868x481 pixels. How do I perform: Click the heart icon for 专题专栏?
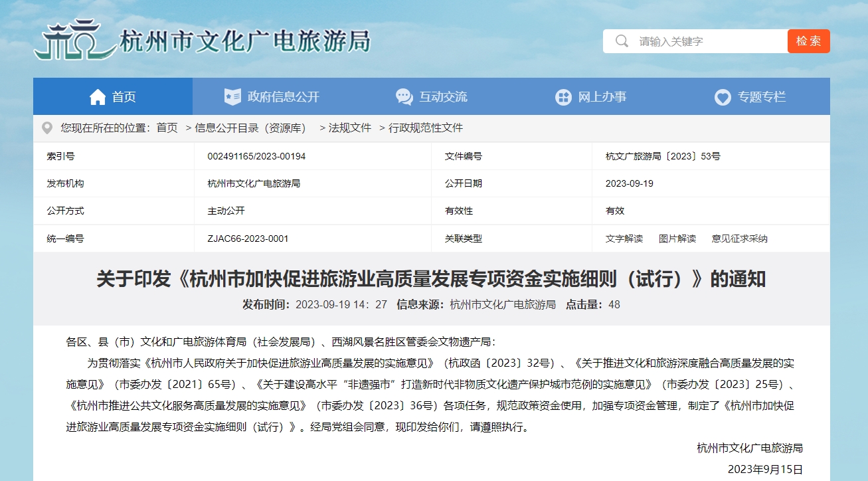(x=723, y=97)
